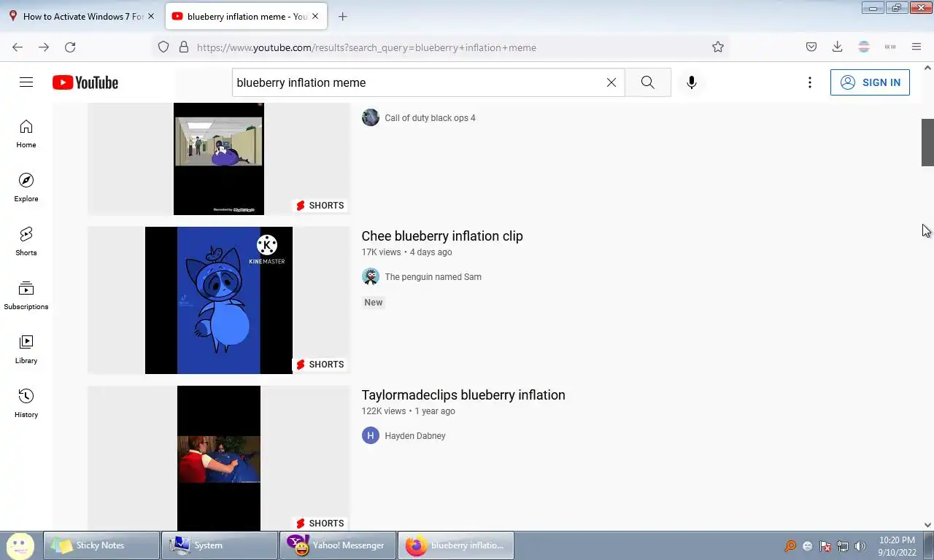Open Library in the sidebar
The height and width of the screenshot is (560, 934).
(x=26, y=350)
